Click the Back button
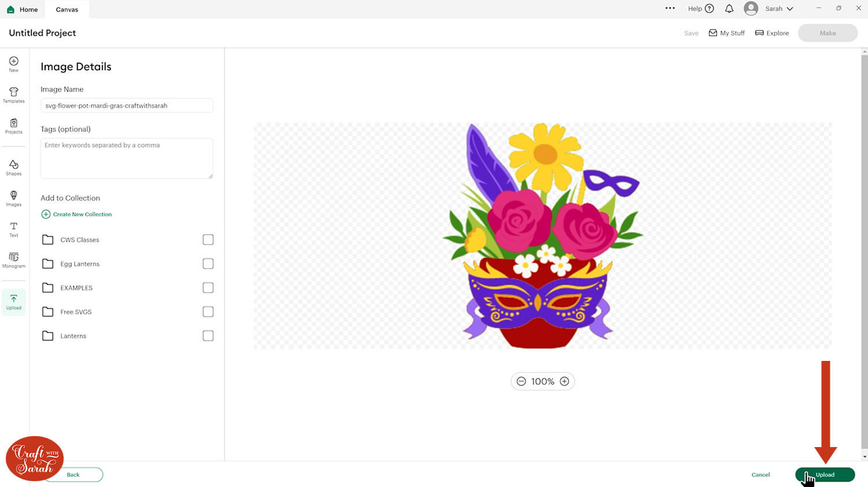Image resolution: width=868 pixels, height=487 pixels. pyautogui.click(x=73, y=475)
